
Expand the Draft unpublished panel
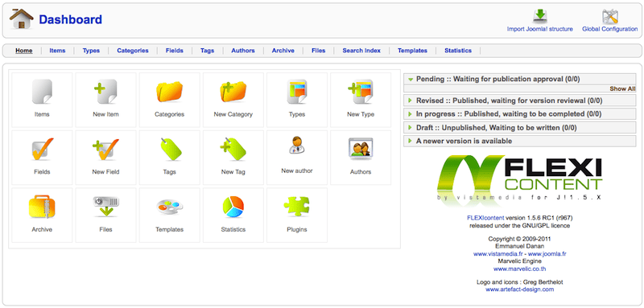519,128
